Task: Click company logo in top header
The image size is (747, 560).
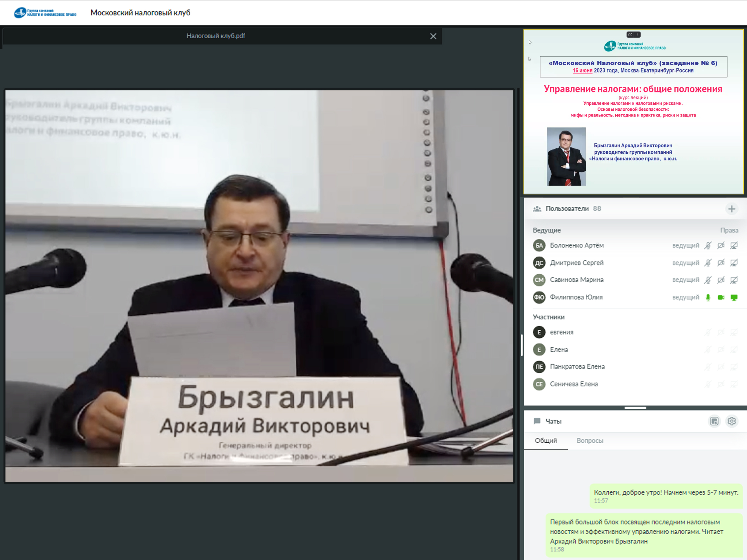Action: tap(45, 13)
